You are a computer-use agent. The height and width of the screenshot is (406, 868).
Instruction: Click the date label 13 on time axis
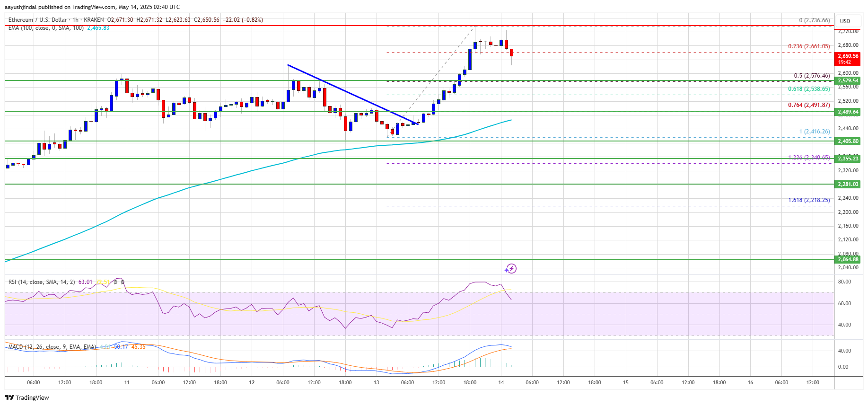(x=376, y=382)
